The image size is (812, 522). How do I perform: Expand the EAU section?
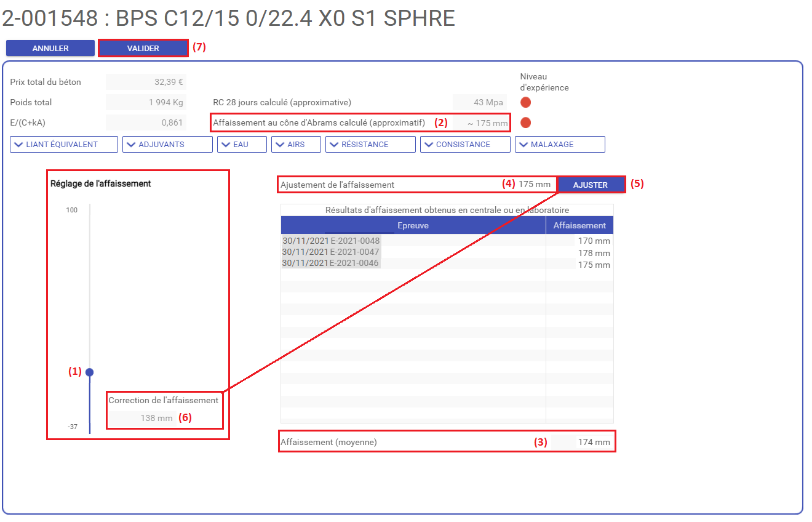[x=242, y=144]
